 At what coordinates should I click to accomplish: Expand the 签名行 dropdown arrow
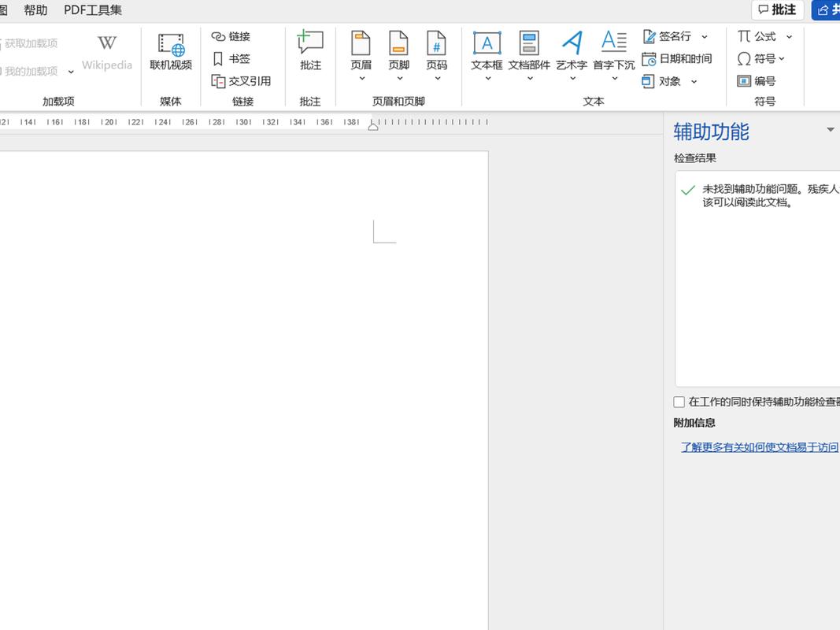tap(705, 37)
